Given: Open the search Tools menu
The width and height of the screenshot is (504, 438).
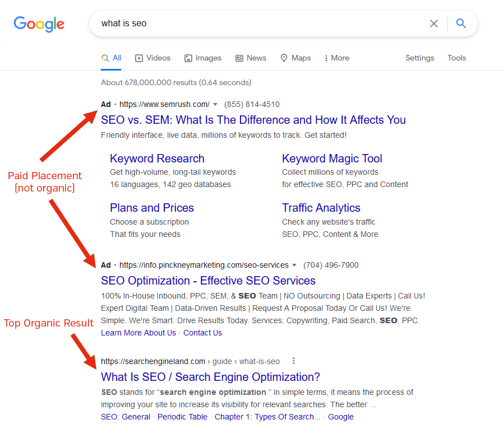Looking at the screenshot, I should (457, 58).
